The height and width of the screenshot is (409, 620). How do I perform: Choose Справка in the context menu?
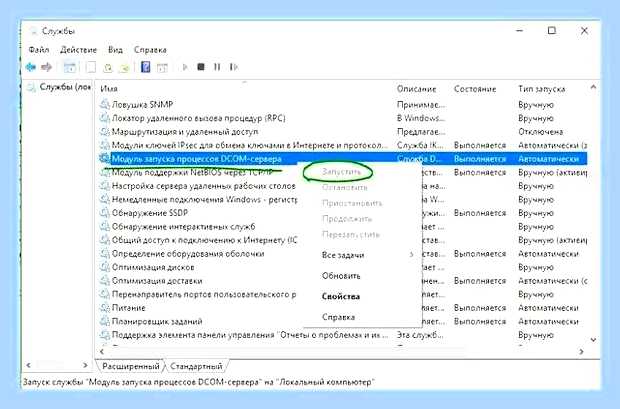338,317
